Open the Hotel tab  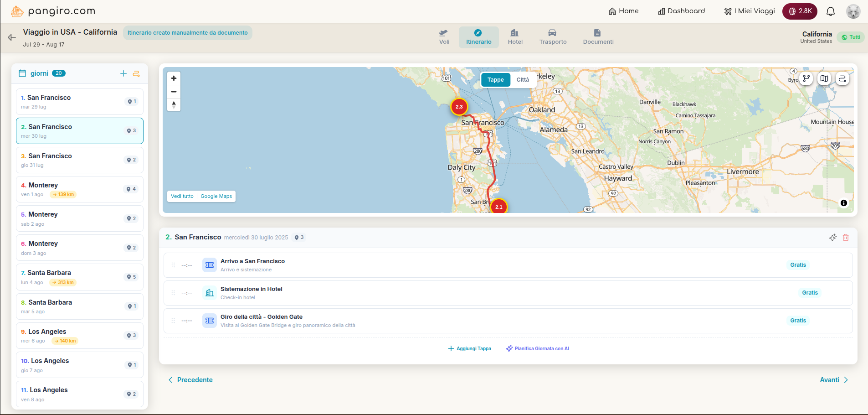(515, 37)
